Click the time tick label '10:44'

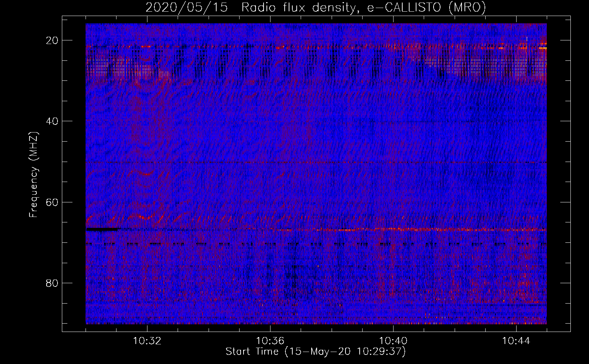[x=516, y=341]
